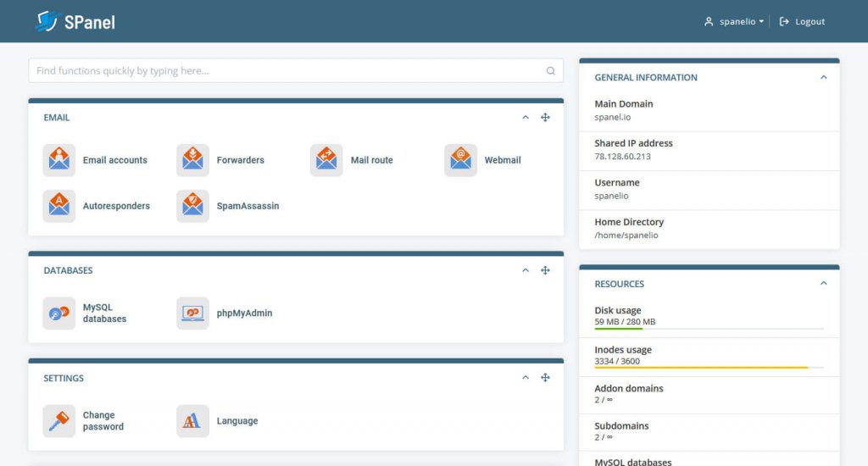The image size is (868, 466).
Task: Launch the phpMyAdmin icon
Action: click(x=193, y=313)
